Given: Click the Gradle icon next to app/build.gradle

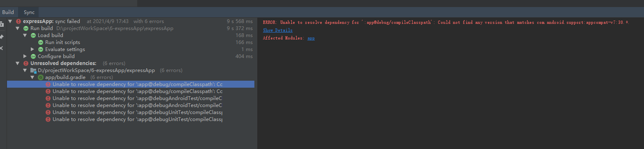Looking at the screenshot, I should click(x=41, y=77).
